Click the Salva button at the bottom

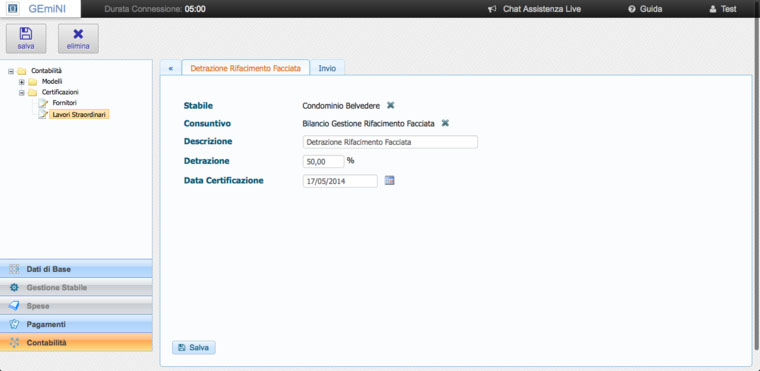click(x=194, y=347)
